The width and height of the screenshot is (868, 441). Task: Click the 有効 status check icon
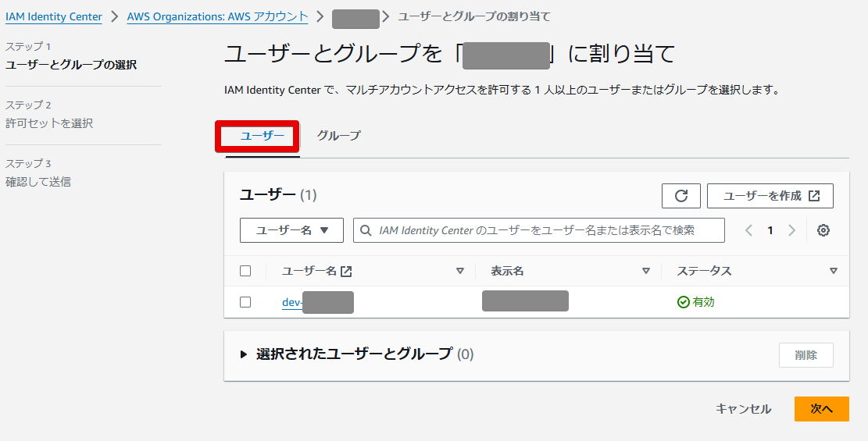(683, 302)
